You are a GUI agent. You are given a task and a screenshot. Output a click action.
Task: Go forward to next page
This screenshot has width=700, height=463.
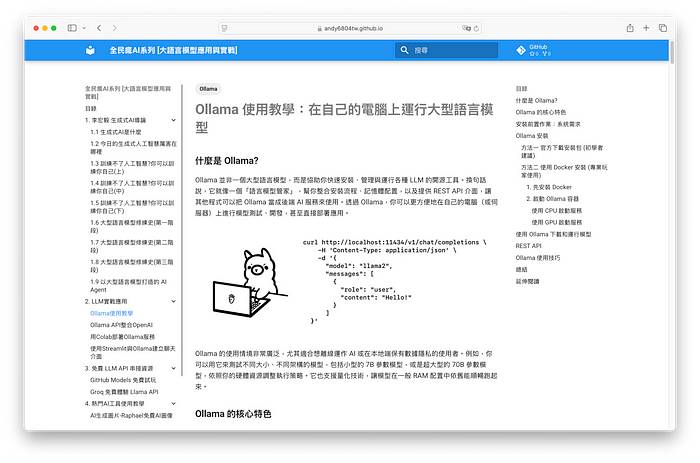pos(115,28)
